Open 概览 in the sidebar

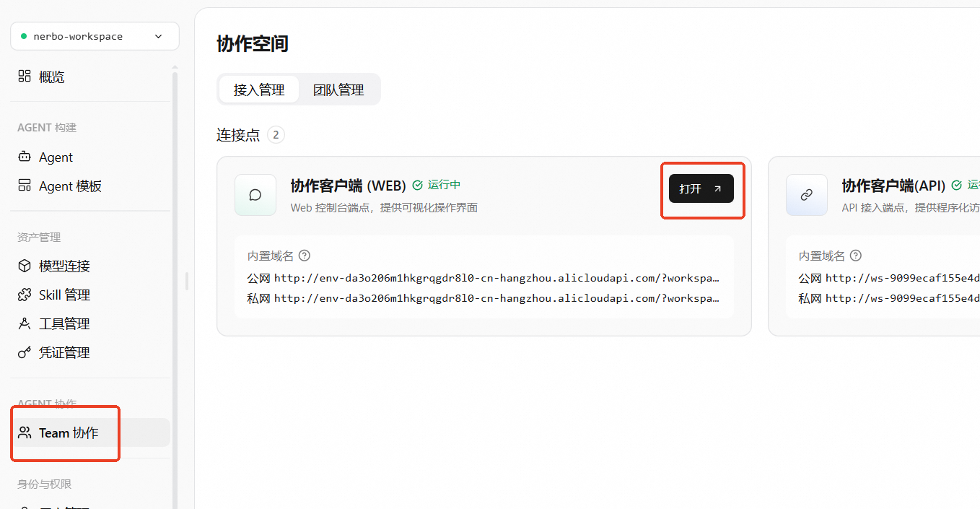(x=90, y=77)
